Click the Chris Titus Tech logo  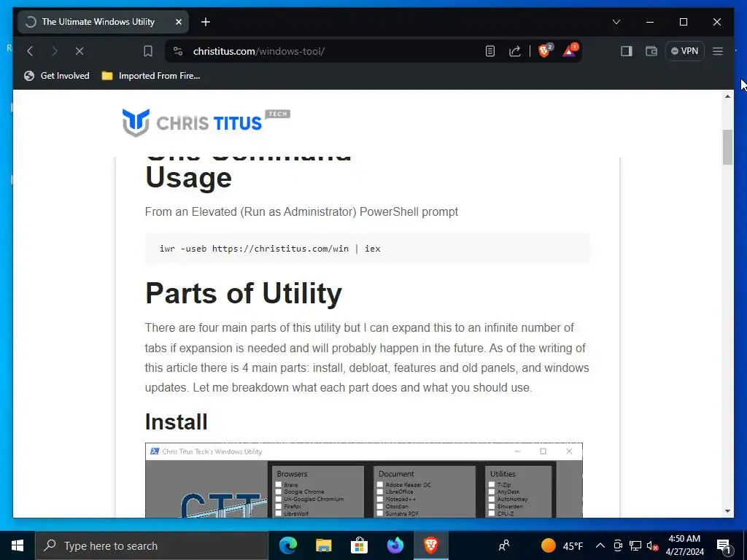click(206, 122)
